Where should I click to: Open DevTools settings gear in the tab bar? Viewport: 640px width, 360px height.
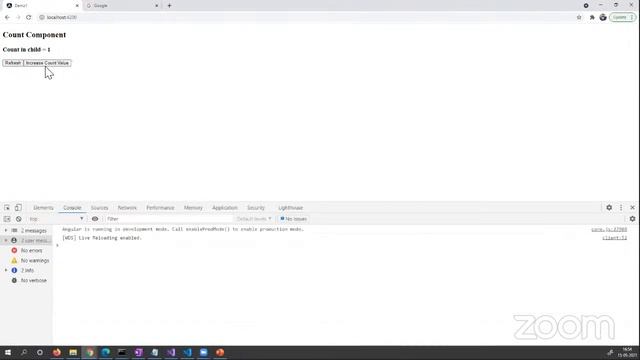pyautogui.click(x=609, y=208)
